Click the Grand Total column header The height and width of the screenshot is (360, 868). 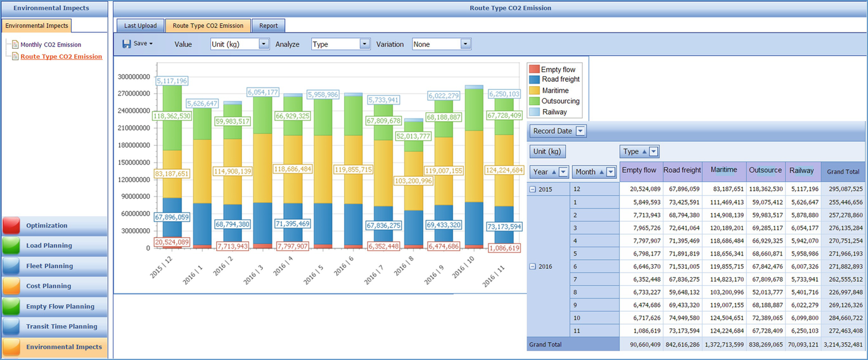[843, 172]
